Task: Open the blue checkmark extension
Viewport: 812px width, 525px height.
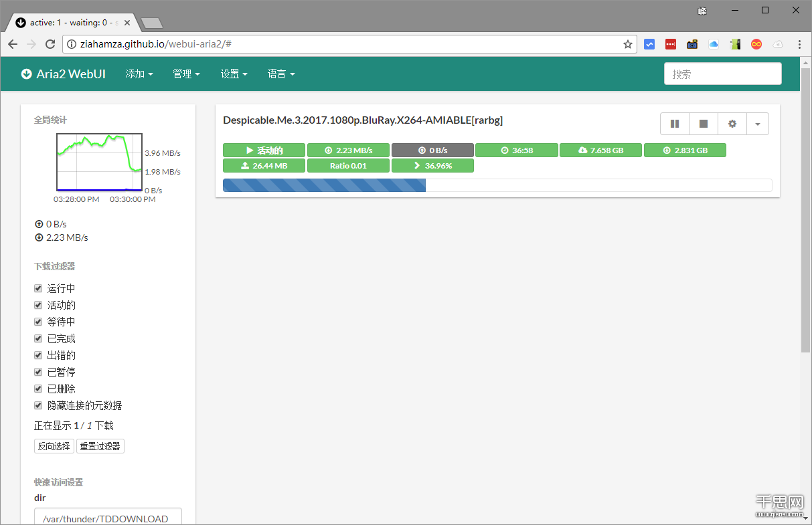Action: tap(649, 44)
